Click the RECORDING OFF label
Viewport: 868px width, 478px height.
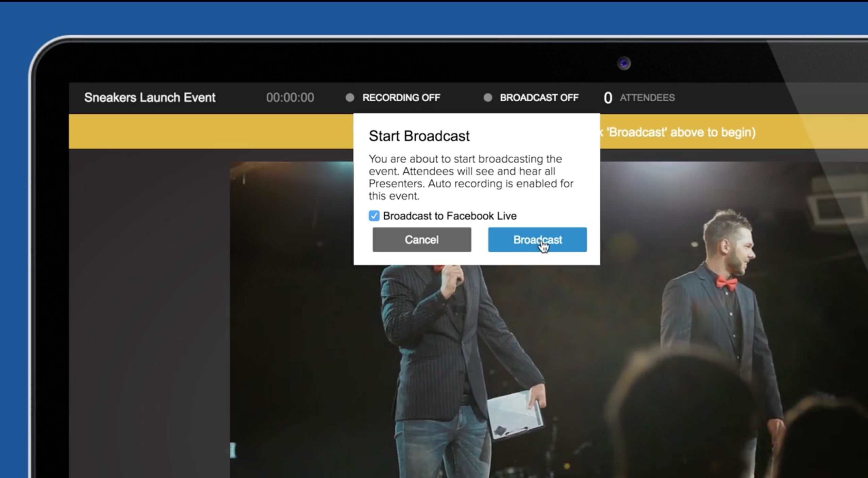pyautogui.click(x=401, y=98)
